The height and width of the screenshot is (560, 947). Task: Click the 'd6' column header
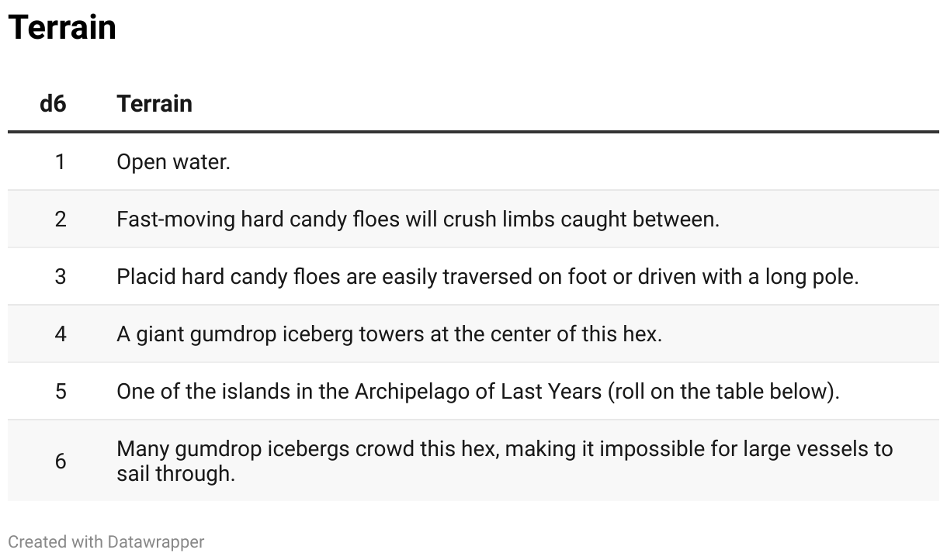tap(53, 103)
